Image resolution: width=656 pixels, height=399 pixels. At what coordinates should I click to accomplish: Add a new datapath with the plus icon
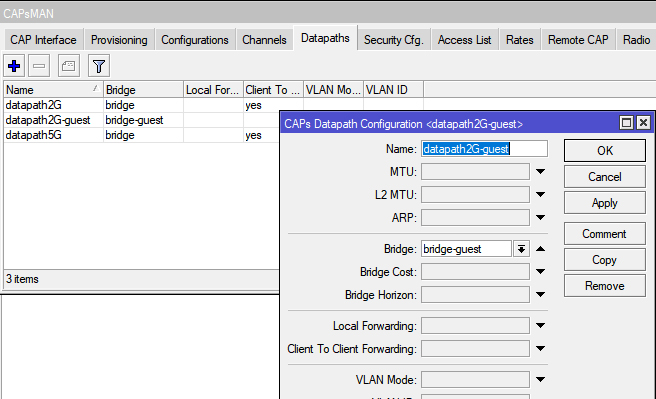point(14,66)
